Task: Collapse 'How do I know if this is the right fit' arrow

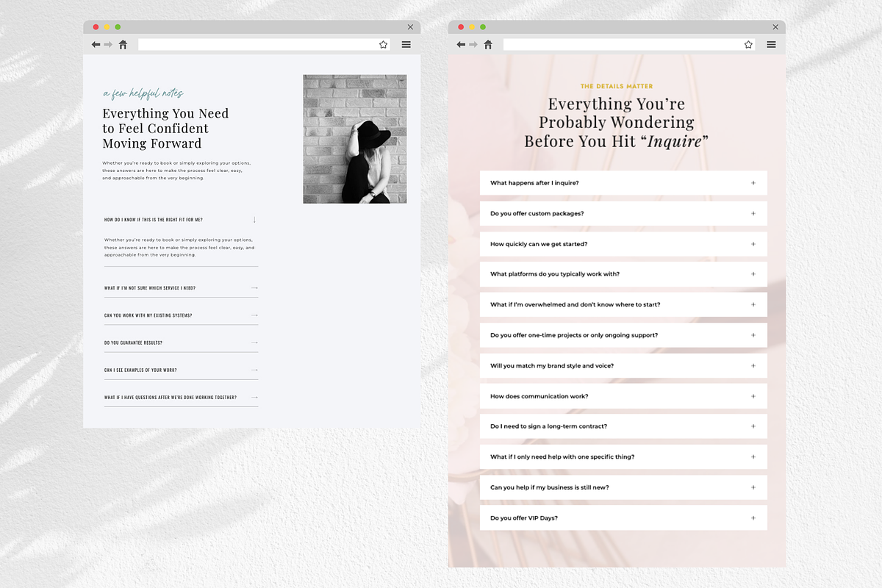Action: click(x=254, y=220)
